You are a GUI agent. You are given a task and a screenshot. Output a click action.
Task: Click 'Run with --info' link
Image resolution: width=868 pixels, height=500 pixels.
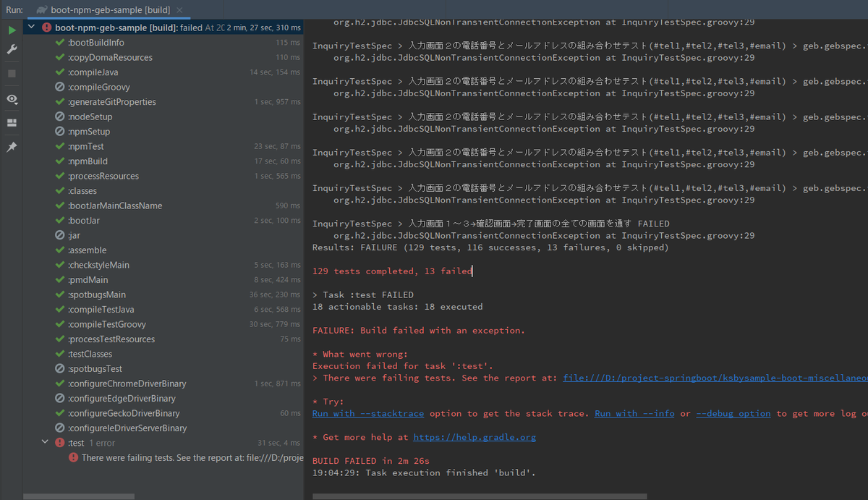[634, 413]
